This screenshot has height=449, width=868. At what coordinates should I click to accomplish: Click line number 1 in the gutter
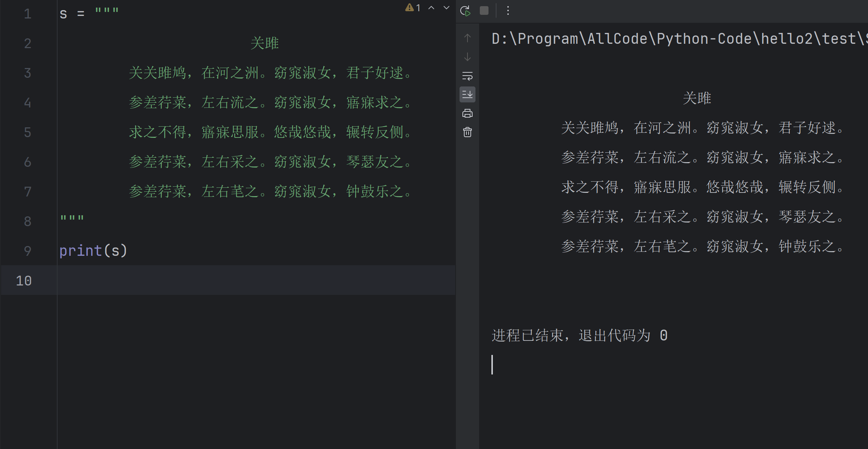[x=28, y=14]
